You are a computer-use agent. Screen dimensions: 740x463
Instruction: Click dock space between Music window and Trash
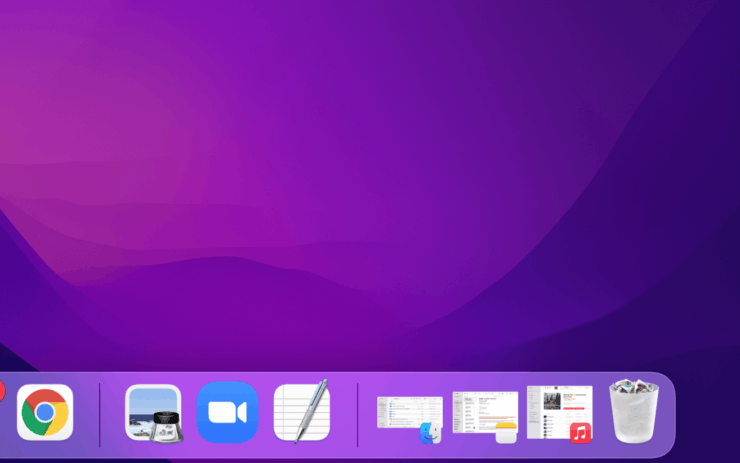(x=601, y=414)
